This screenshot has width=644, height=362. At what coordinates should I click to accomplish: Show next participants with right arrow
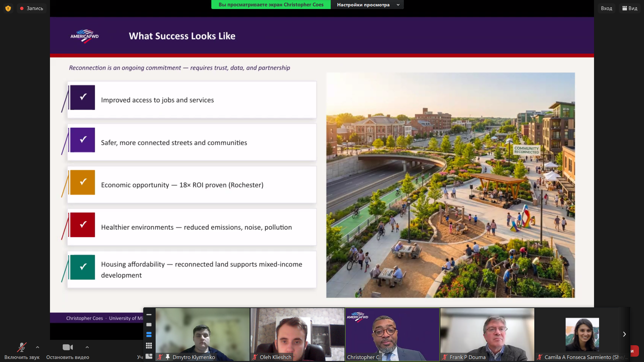click(x=624, y=334)
